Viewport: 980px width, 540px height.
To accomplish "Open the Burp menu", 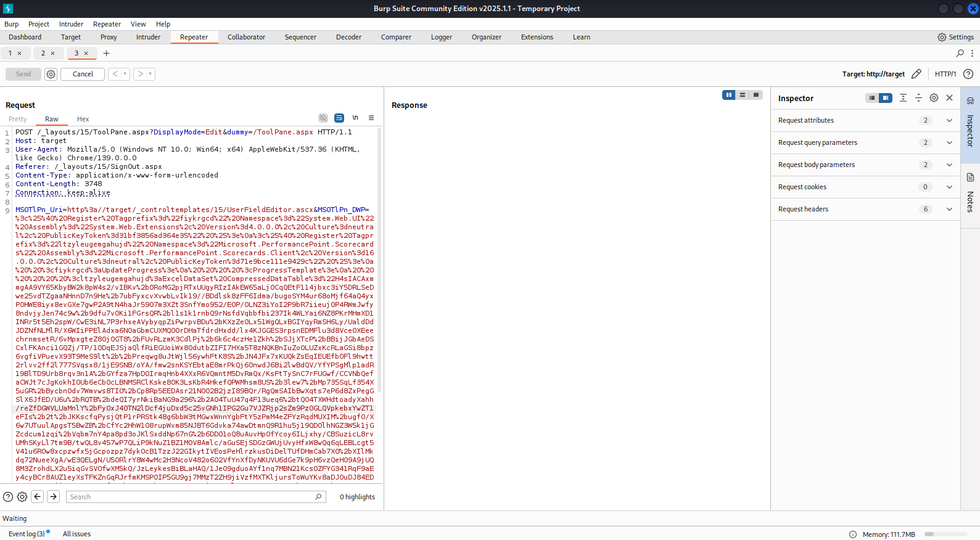I will point(11,24).
